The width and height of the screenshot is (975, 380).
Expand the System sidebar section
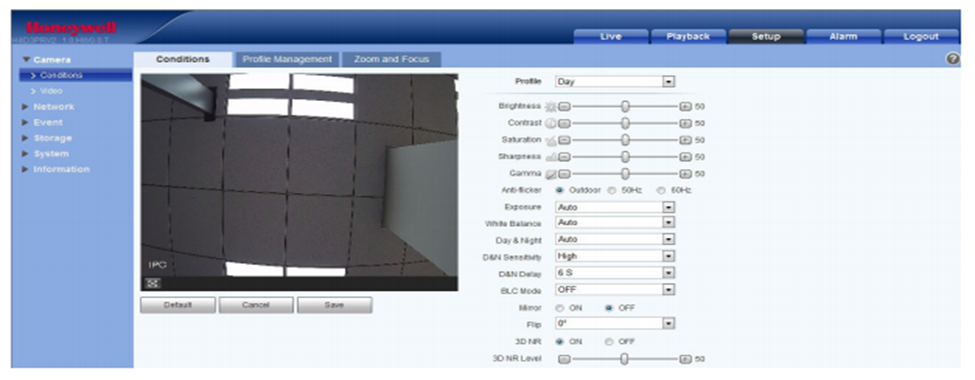[x=45, y=154]
